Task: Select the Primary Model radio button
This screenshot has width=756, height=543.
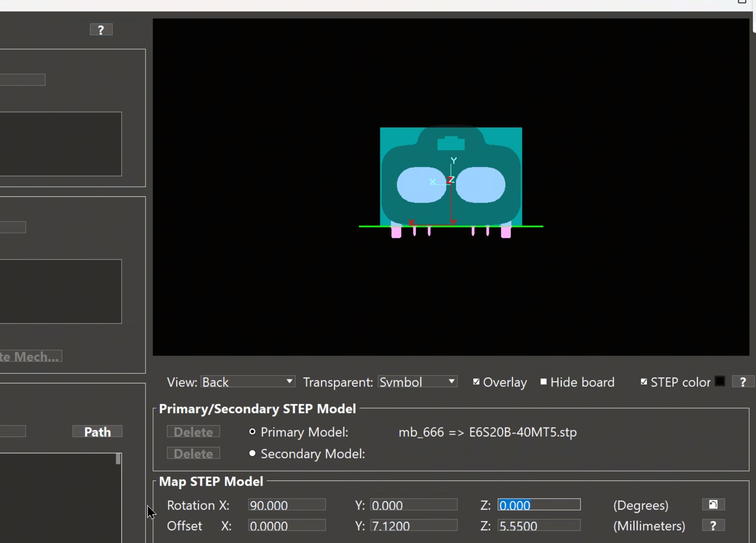Action: pyautogui.click(x=252, y=432)
